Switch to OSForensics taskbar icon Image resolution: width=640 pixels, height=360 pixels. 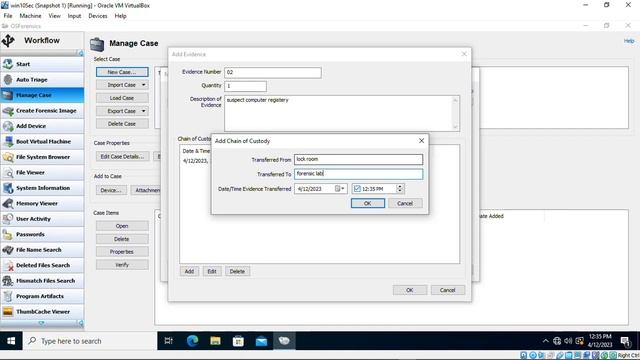click(x=284, y=341)
